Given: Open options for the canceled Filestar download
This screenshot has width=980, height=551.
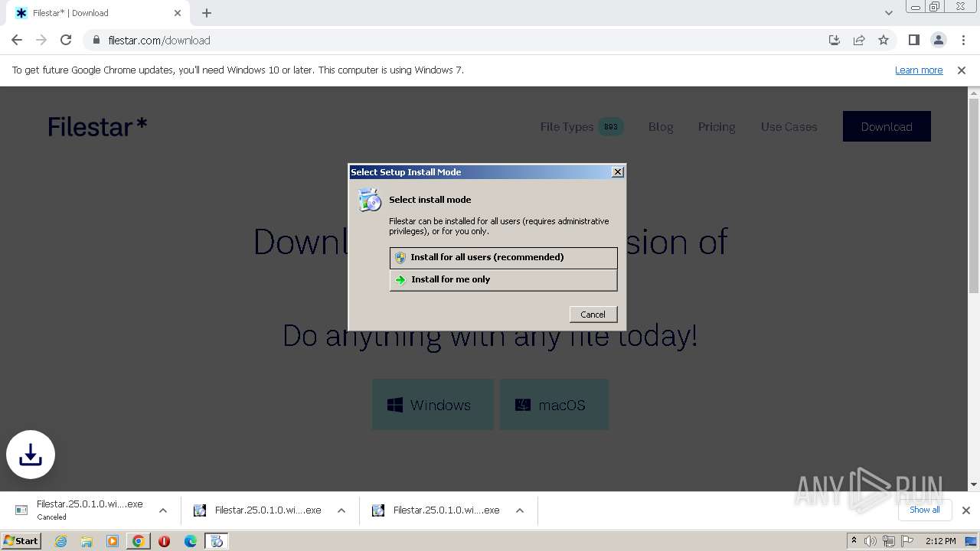Looking at the screenshot, I should (x=163, y=510).
